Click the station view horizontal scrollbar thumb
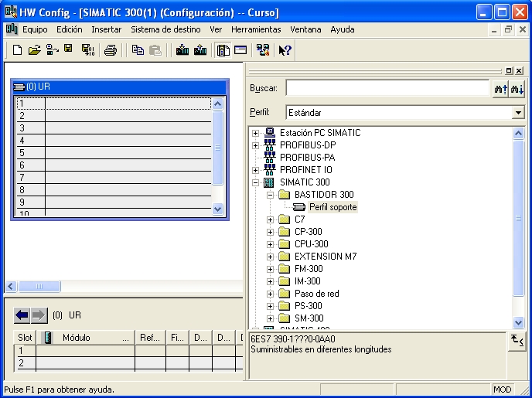This screenshot has width=532, height=398. [39, 287]
